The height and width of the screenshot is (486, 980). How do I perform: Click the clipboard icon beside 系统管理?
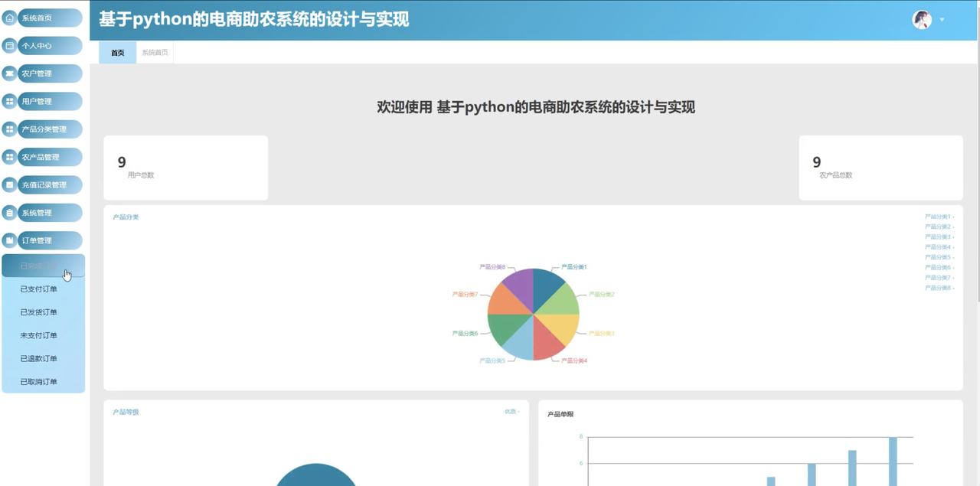[10, 213]
